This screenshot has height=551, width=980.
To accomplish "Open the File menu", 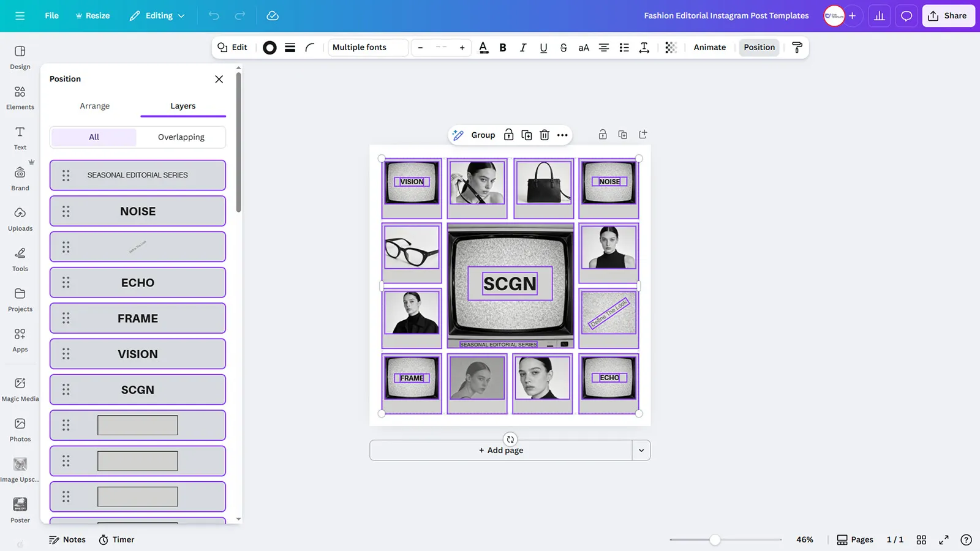I will [51, 16].
